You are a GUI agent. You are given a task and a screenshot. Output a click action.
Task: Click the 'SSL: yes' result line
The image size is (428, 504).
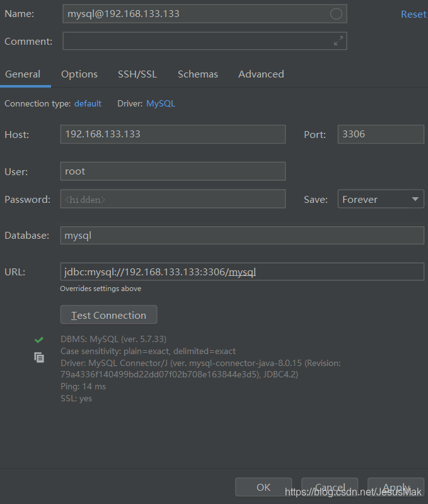pyautogui.click(x=76, y=399)
